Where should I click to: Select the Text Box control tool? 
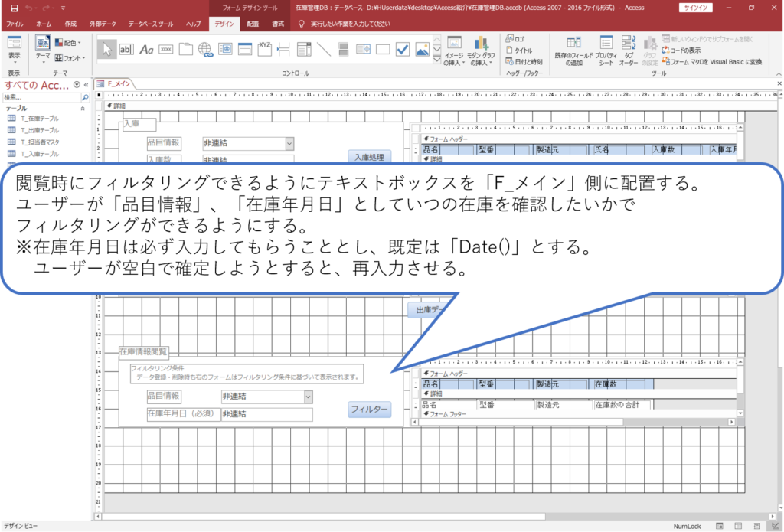126,48
